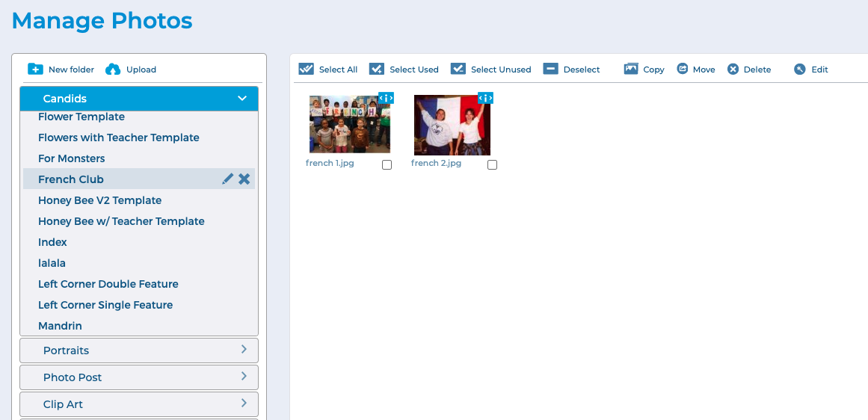Click the pencil icon to rename French Club
Viewport: 868px width, 420px height.
(x=228, y=179)
